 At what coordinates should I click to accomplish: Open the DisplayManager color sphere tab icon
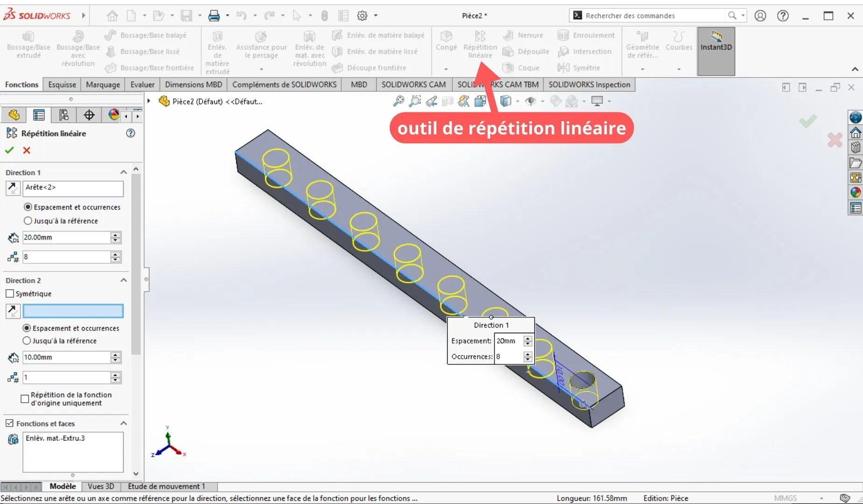click(x=113, y=115)
